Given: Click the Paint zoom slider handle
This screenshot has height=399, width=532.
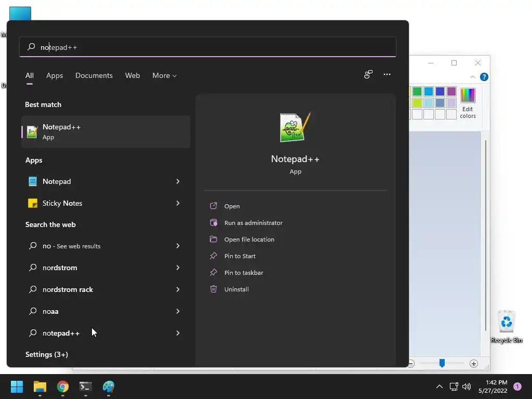Looking at the screenshot, I should pos(442,363).
